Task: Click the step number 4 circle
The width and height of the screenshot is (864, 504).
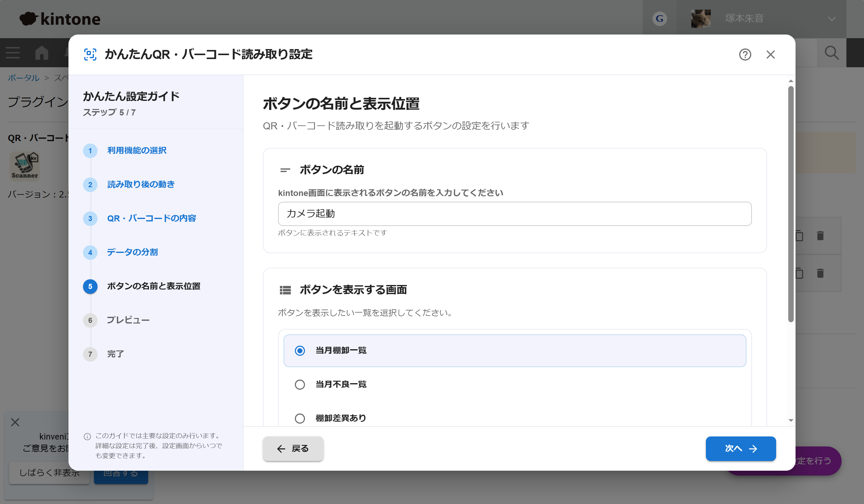Action: click(x=90, y=252)
